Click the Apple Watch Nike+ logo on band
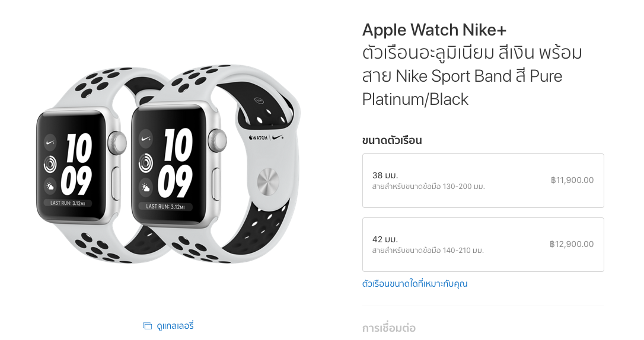Viewport: 644px width, 340px height. [266, 137]
